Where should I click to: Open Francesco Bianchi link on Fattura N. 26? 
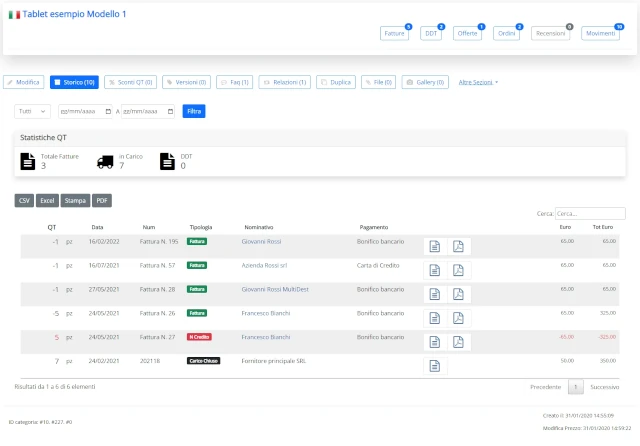pos(266,313)
